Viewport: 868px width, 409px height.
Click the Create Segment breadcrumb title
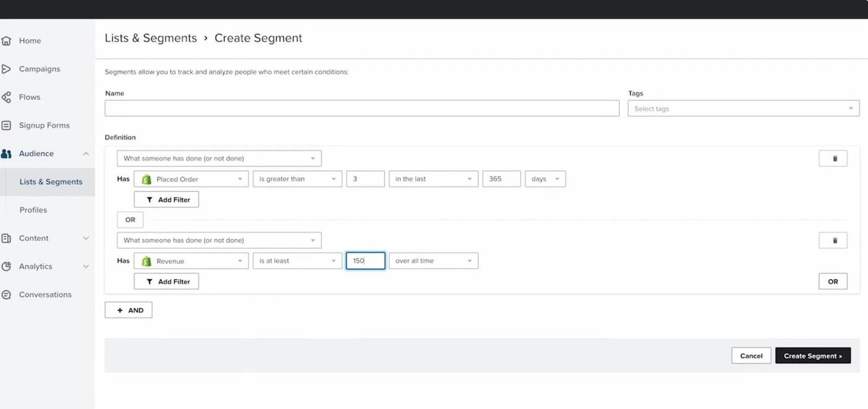[x=259, y=38]
